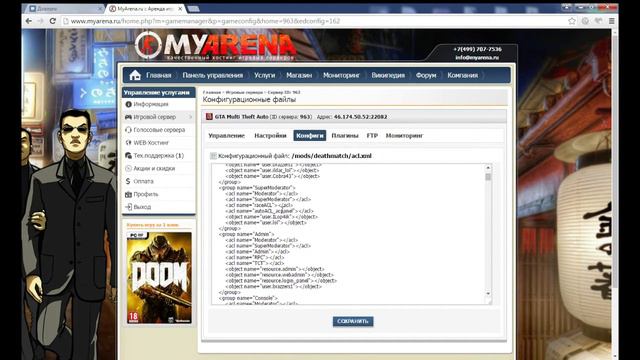Click the Сохранить save button
The height and width of the screenshot is (360, 640).
[353, 321]
